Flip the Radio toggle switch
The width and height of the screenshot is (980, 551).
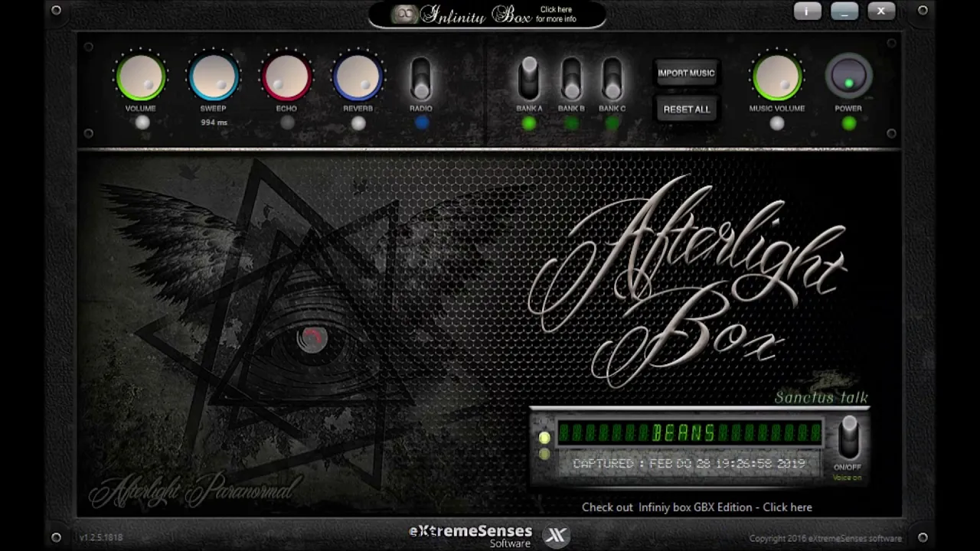(420, 78)
